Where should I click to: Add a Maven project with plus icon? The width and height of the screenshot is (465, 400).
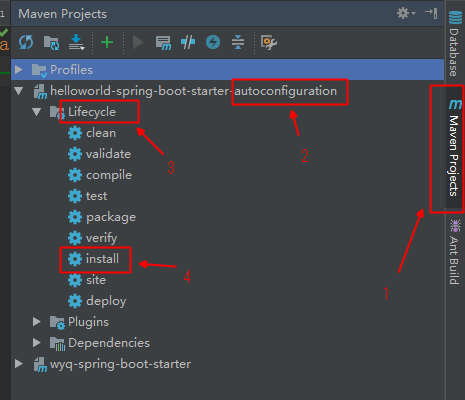pyautogui.click(x=107, y=42)
